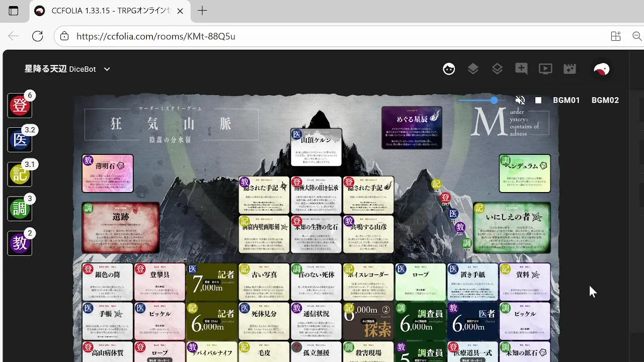Screen dimensions: 644x362
Task: Open the 死体見分 card
Action: [x=264, y=321]
